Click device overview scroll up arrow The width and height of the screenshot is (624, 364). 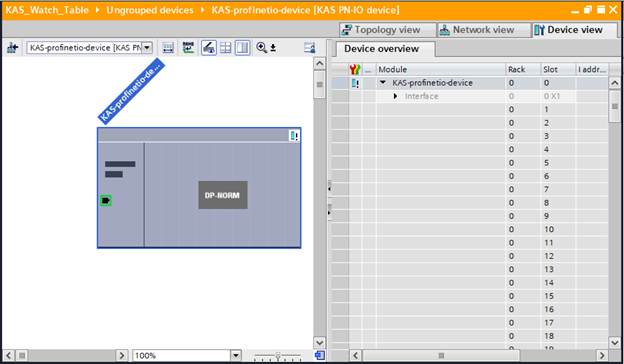pos(614,83)
